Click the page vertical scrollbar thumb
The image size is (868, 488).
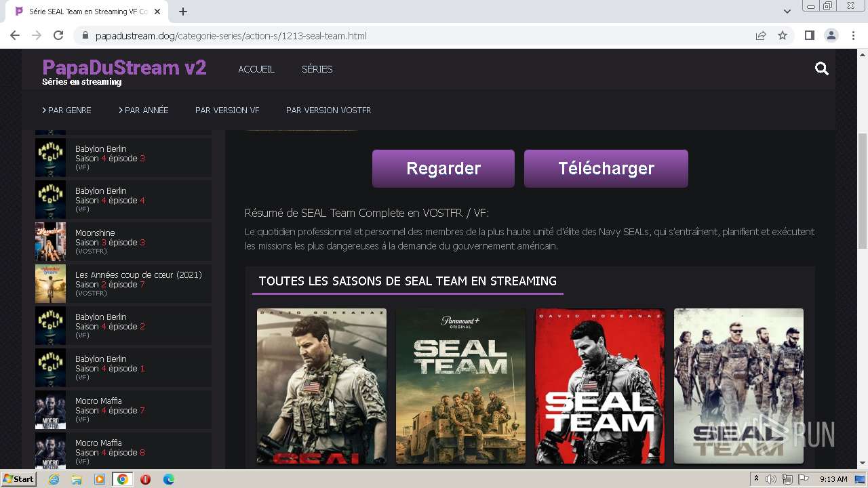tap(863, 191)
